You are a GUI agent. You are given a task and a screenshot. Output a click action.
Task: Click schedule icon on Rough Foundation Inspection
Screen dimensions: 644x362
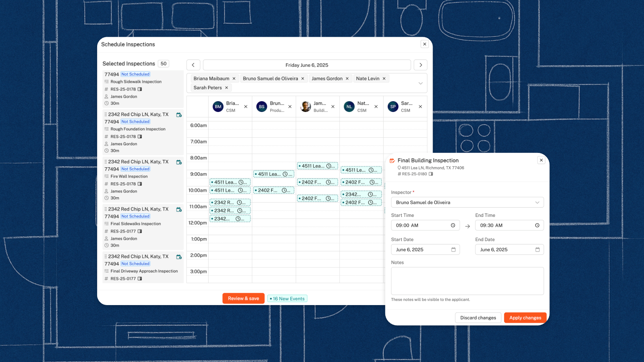pyautogui.click(x=179, y=115)
